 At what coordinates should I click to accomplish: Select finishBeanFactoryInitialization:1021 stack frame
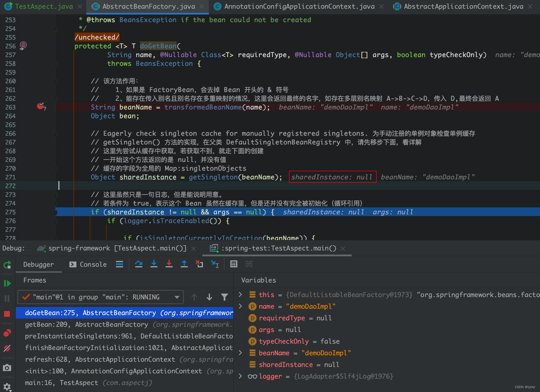coord(125,348)
